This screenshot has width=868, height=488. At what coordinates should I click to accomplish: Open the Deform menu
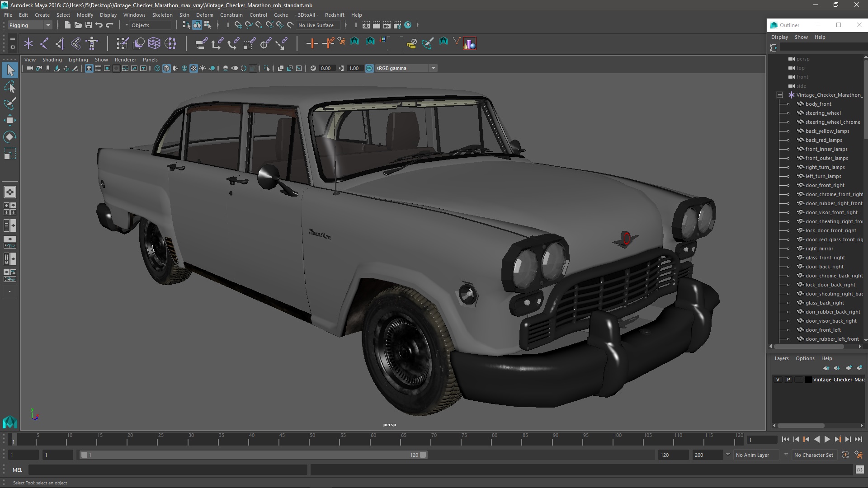point(204,15)
